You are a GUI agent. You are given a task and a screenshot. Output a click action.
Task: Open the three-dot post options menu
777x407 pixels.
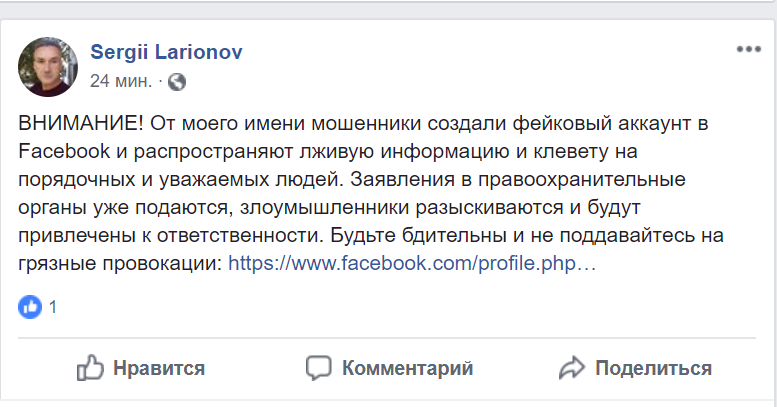click(749, 49)
